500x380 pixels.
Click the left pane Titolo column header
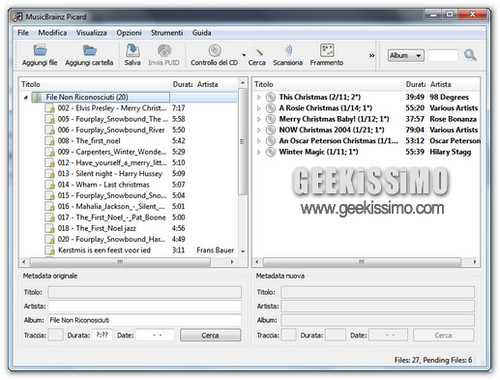[x=95, y=84]
